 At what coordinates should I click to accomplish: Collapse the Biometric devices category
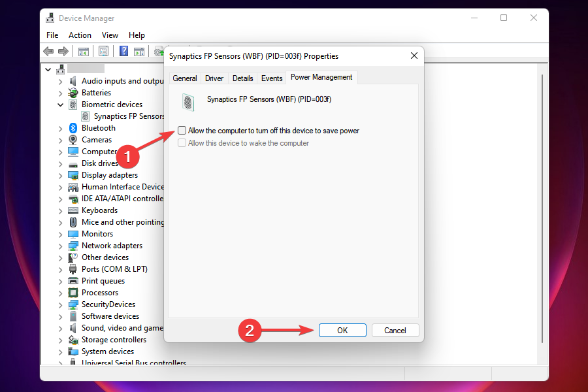tap(60, 105)
